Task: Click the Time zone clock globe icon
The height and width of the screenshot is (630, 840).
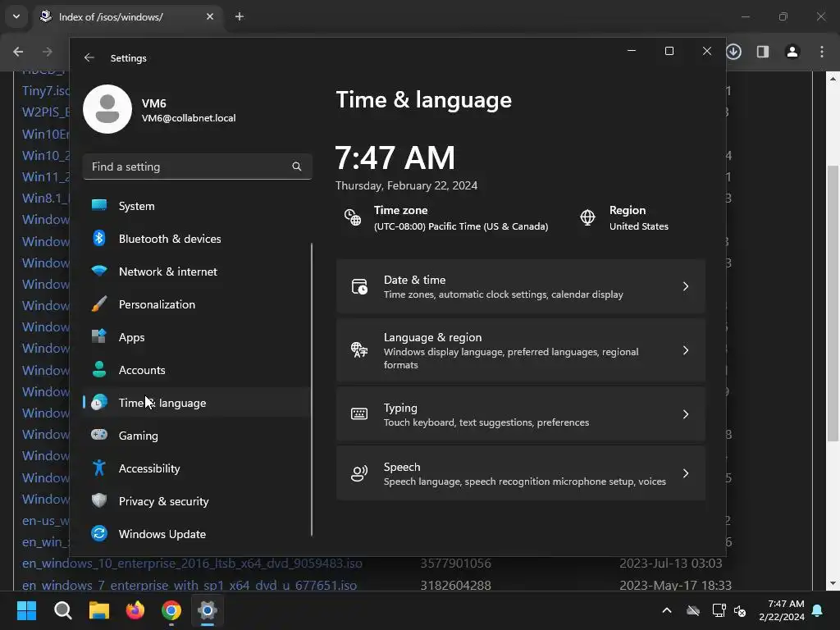Action: tap(353, 217)
